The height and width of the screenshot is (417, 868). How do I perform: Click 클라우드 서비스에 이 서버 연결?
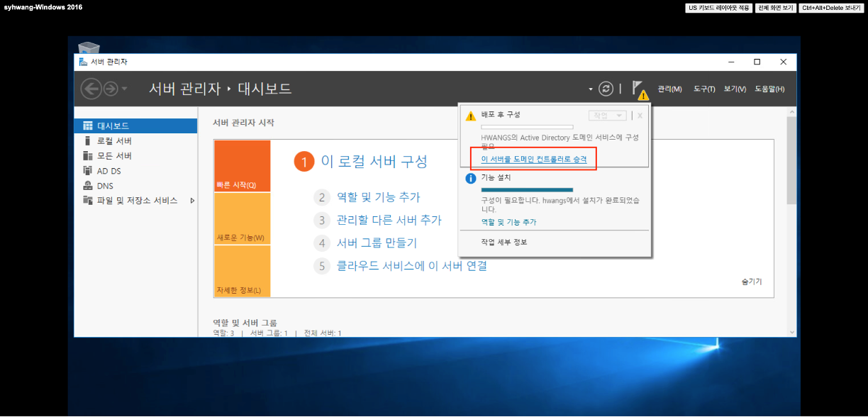(x=411, y=266)
